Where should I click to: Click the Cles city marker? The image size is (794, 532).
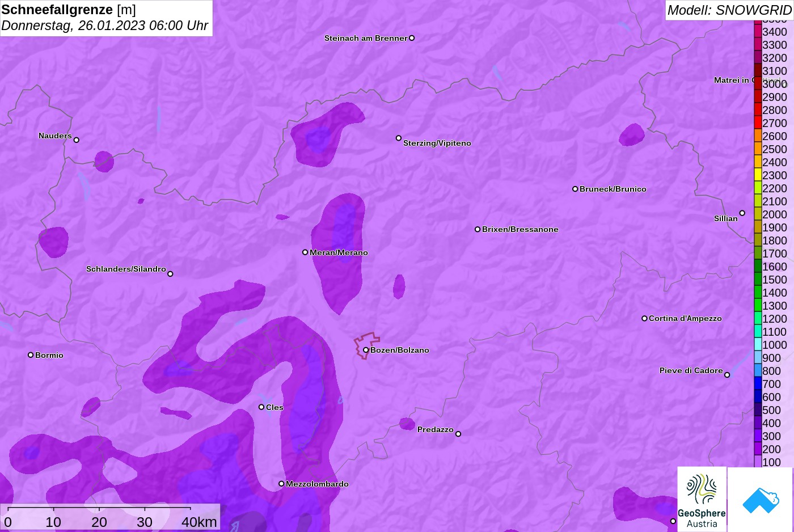tap(261, 407)
